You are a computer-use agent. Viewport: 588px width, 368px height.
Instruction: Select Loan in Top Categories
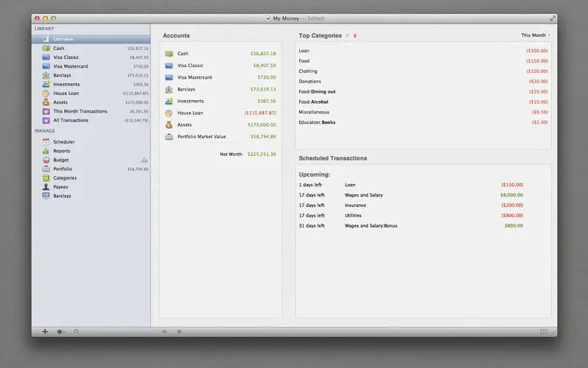(423, 51)
